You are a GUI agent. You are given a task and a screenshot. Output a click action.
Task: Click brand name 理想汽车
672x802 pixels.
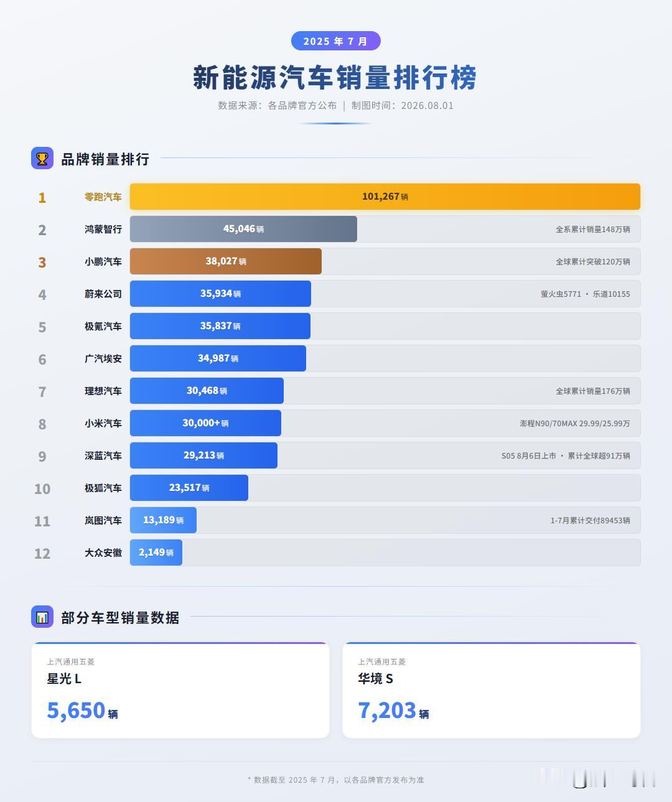point(103,391)
